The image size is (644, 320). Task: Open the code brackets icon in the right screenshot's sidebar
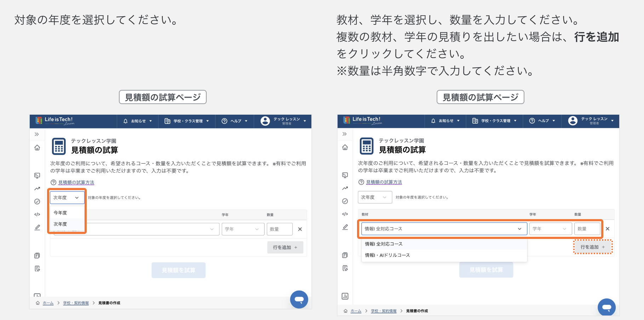click(x=345, y=214)
